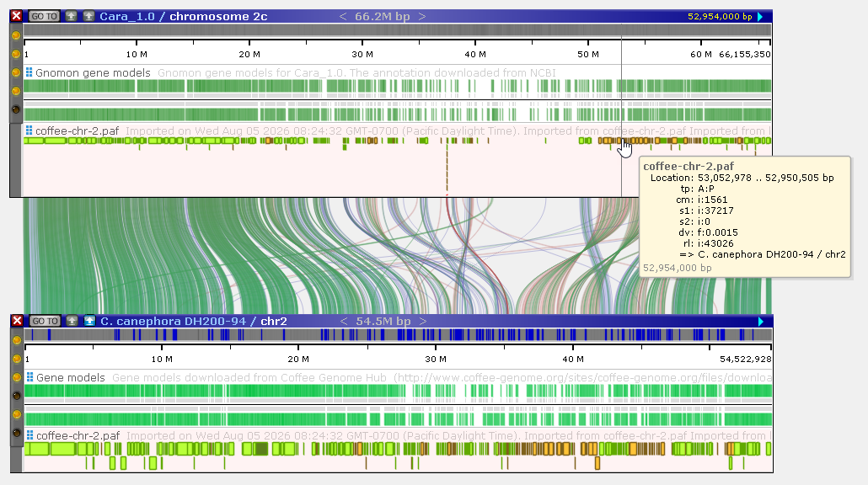
Task: Open Gnomon gene models track grid icon
Action: [x=29, y=72]
